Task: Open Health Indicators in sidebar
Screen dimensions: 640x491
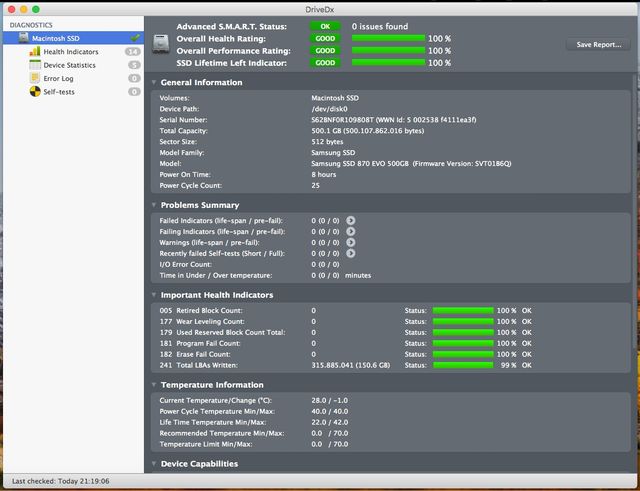Action: click(71, 52)
